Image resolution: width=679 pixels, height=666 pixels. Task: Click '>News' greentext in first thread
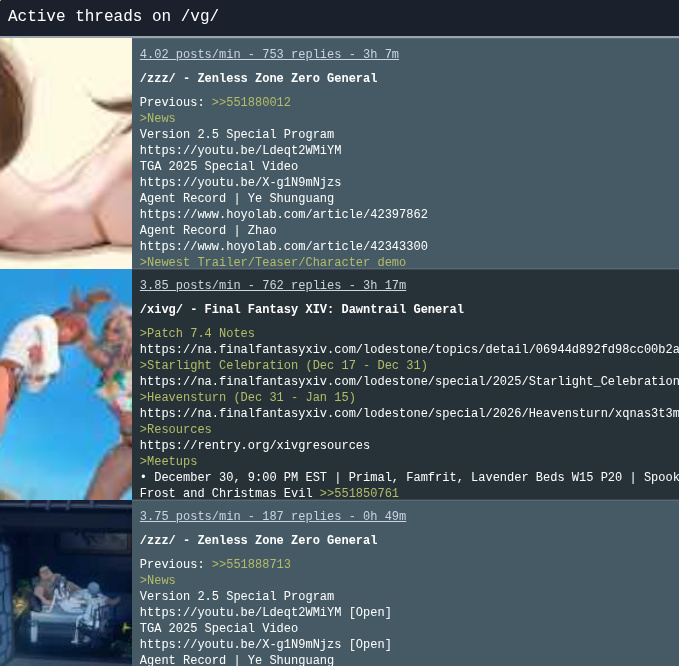(157, 118)
